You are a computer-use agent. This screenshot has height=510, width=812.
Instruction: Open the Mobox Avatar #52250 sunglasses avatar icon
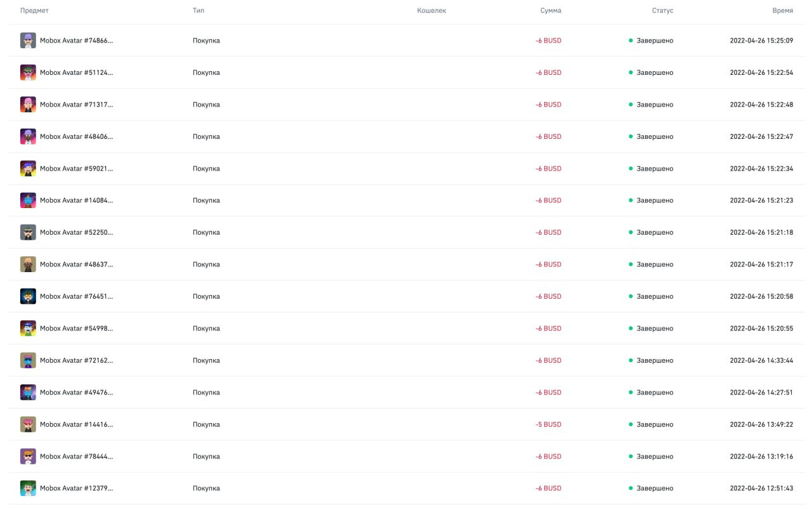click(x=28, y=232)
